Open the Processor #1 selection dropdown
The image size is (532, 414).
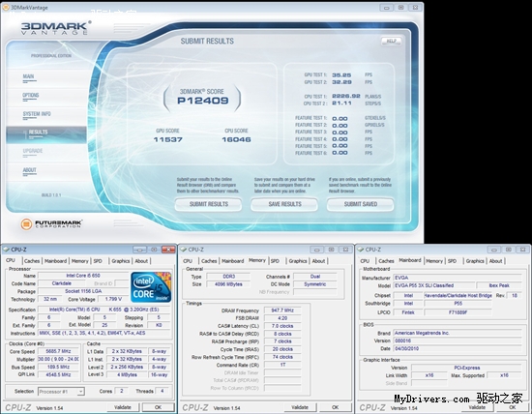[61, 392]
